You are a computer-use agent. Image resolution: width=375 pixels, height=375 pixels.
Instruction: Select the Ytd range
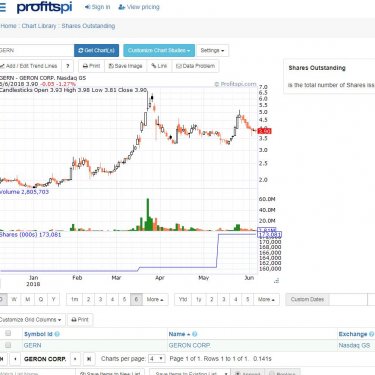click(x=183, y=299)
